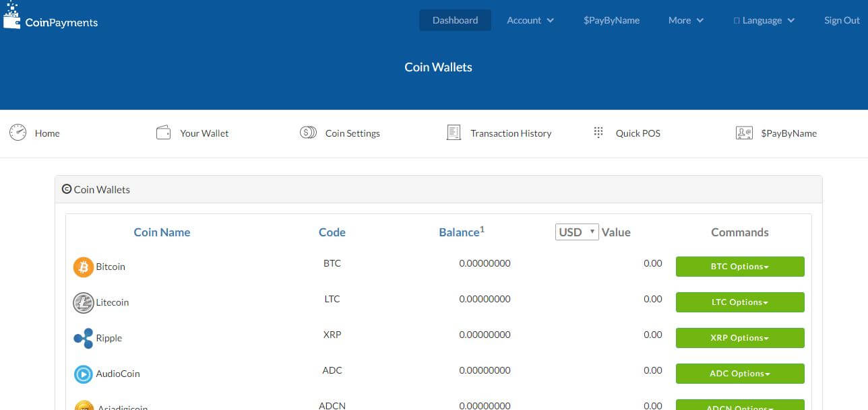The width and height of the screenshot is (868, 410).
Task: Click the Litecoin coin logo
Action: tap(83, 303)
